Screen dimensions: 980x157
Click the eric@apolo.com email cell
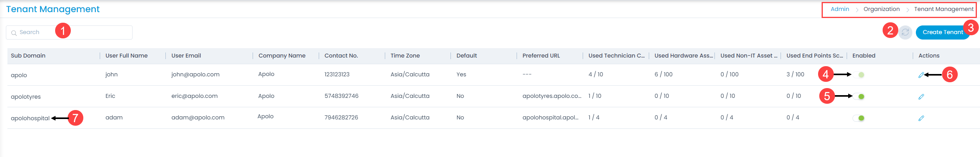[194, 96]
